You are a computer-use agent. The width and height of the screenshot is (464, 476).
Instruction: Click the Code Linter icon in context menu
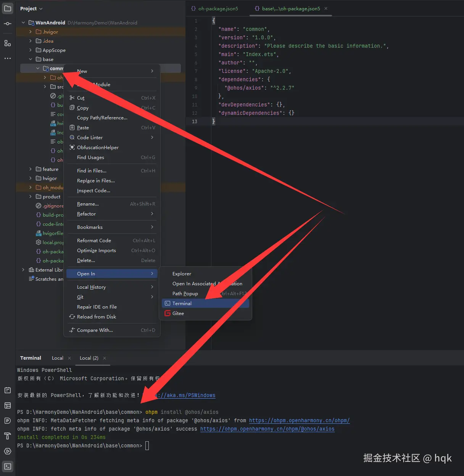72,138
